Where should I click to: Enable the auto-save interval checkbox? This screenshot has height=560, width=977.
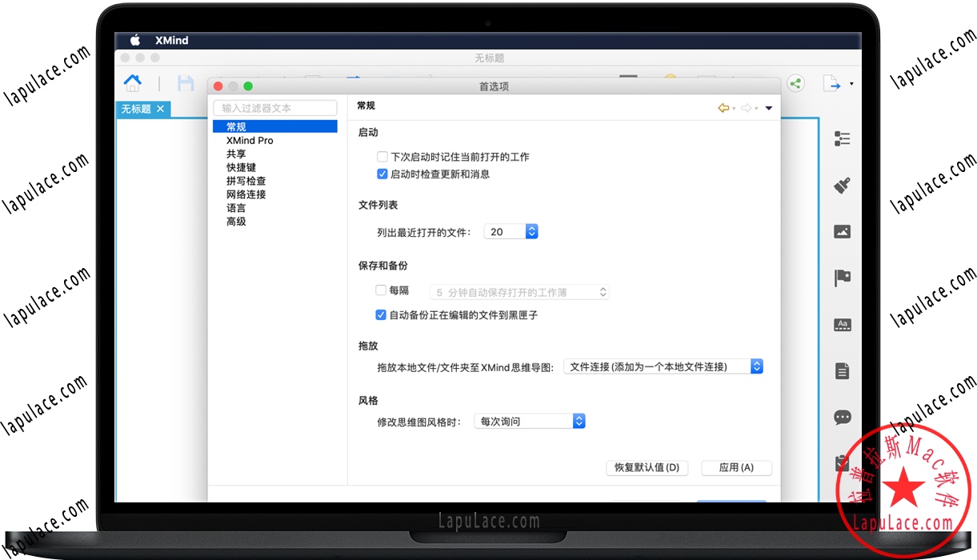pyautogui.click(x=381, y=290)
